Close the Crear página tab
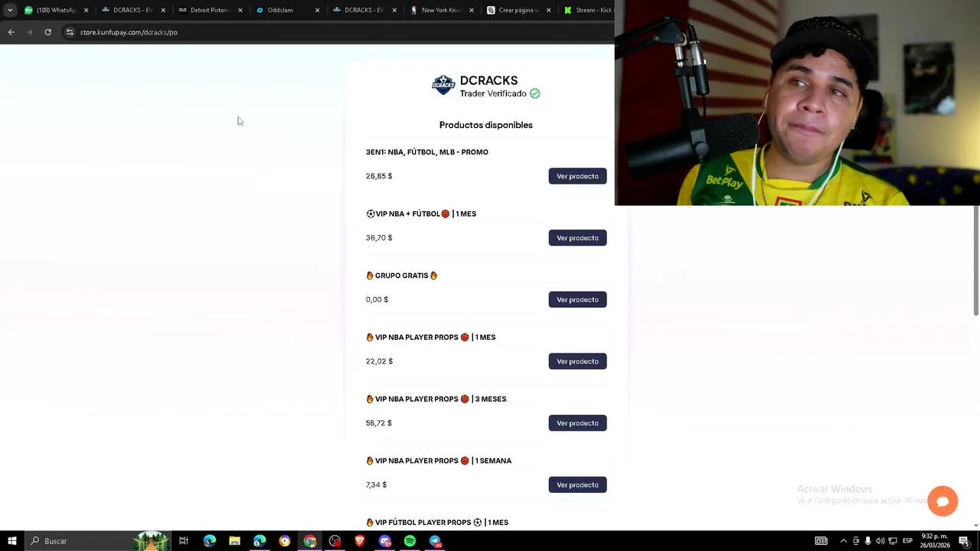 tap(548, 10)
